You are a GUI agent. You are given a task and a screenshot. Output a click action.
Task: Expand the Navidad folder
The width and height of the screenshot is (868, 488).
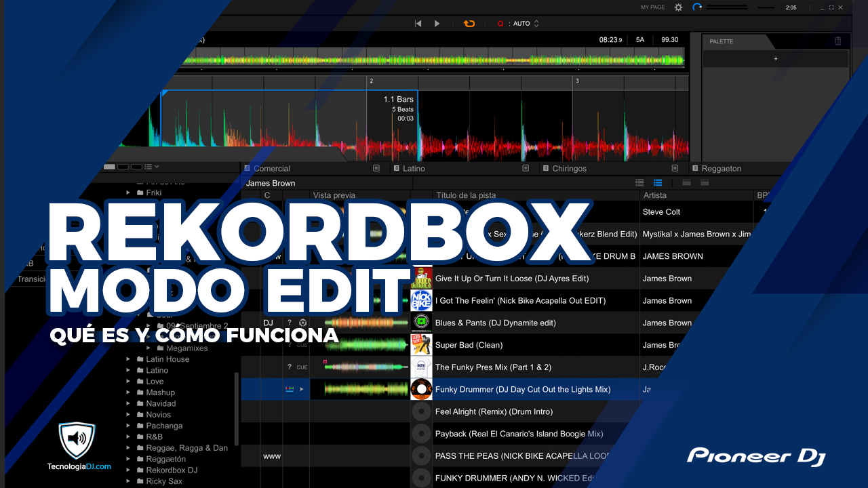[128, 404]
